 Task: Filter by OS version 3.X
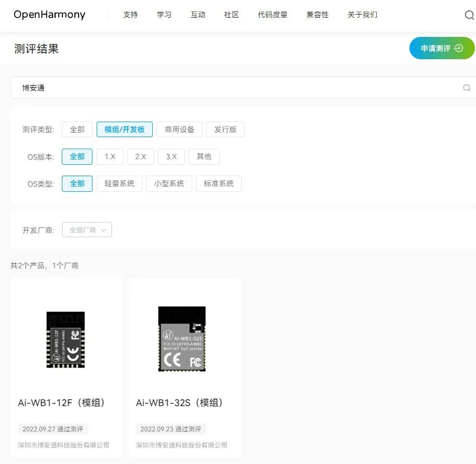(171, 156)
